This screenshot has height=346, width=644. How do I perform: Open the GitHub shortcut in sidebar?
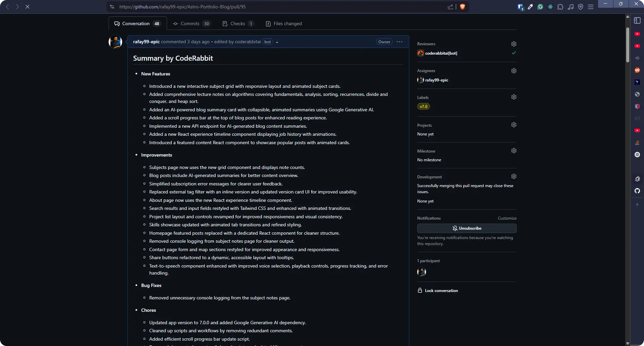pos(637,191)
